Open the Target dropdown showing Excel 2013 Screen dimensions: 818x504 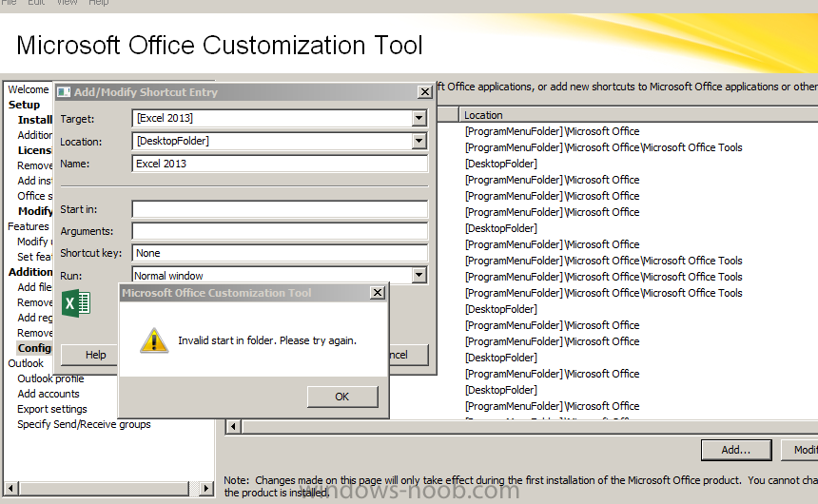(x=419, y=119)
